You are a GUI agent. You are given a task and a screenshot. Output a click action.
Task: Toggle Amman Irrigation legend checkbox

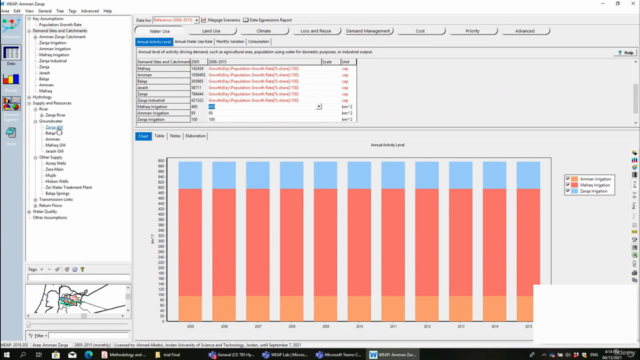567,179
